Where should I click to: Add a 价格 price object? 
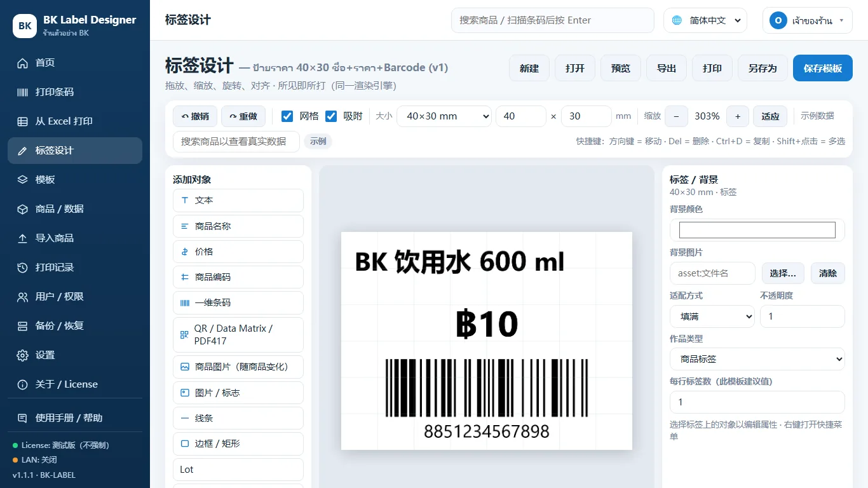click(238, 252)
